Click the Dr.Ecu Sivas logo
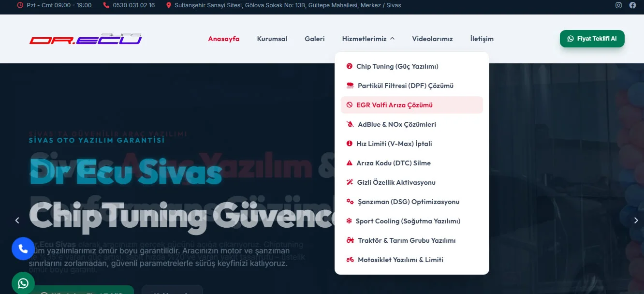The image size is (644, 294). tap(86, 39)
